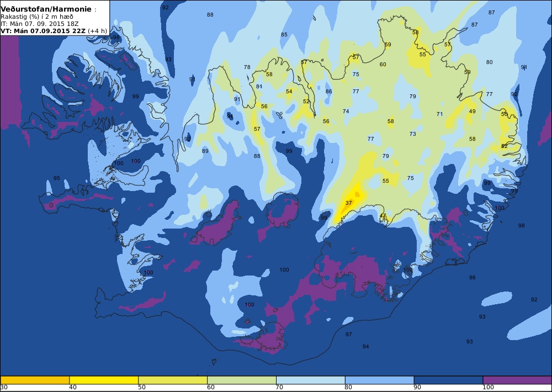Image resolution: width=552 pixels, height=392 pixels.
Task: Click the pale green 60–70 legend band
Action: pyautogui.click(x=242, y=380)
